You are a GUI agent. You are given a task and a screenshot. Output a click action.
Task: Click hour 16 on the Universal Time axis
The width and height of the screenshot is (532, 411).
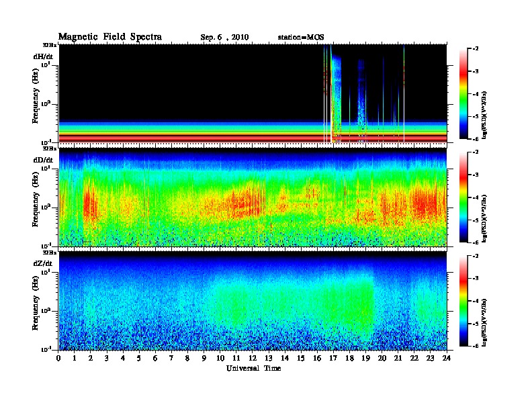[x=317, y=358]
